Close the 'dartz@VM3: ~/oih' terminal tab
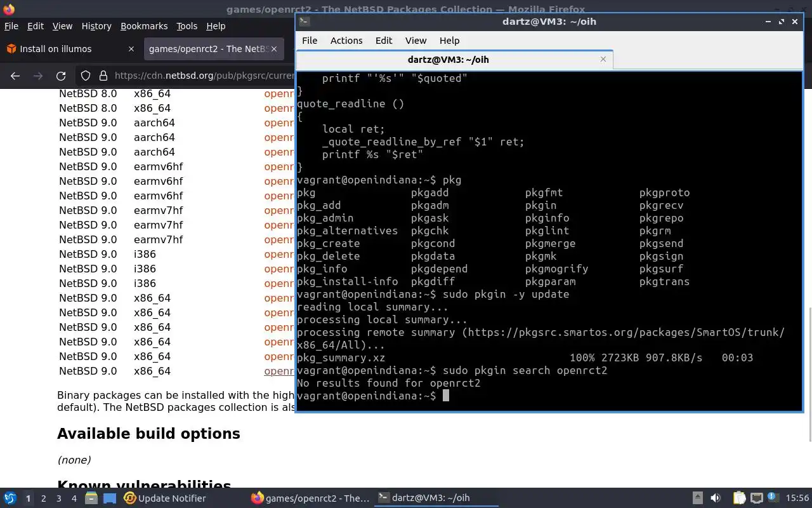 (x=603, y=59)
